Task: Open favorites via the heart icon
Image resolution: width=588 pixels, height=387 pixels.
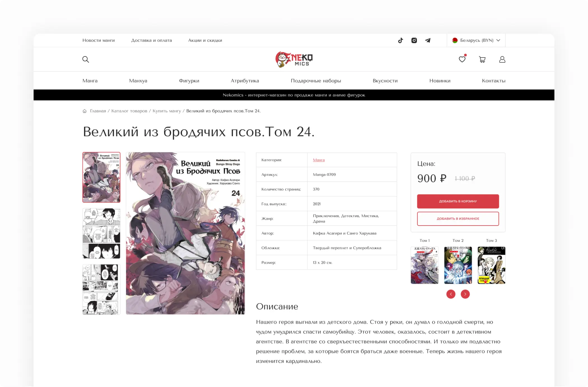Action: (462, 59)
